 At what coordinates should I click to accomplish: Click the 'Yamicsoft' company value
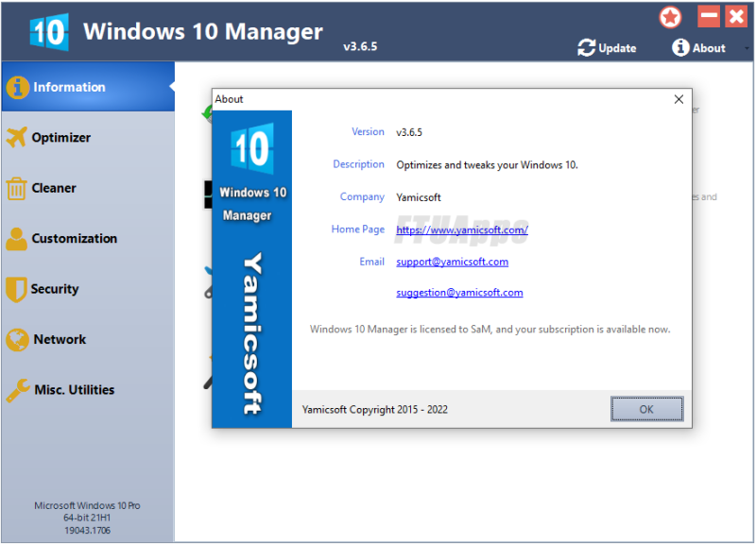[419, 197]
